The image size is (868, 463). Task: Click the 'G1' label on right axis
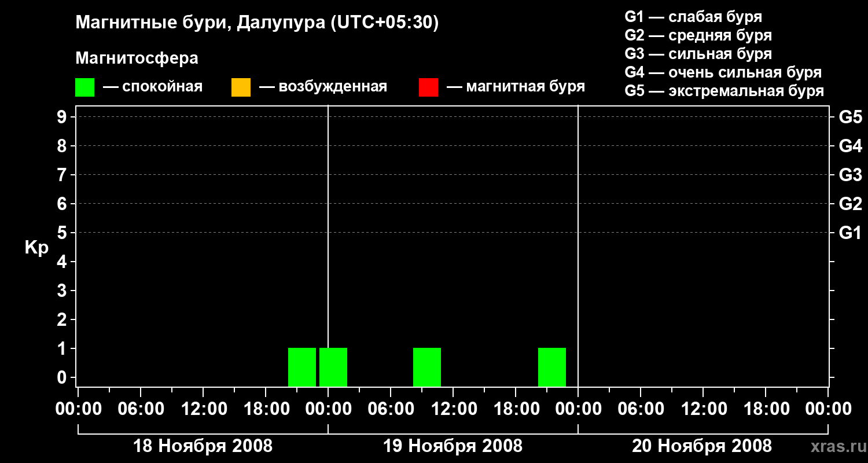(x=850, y=233)
